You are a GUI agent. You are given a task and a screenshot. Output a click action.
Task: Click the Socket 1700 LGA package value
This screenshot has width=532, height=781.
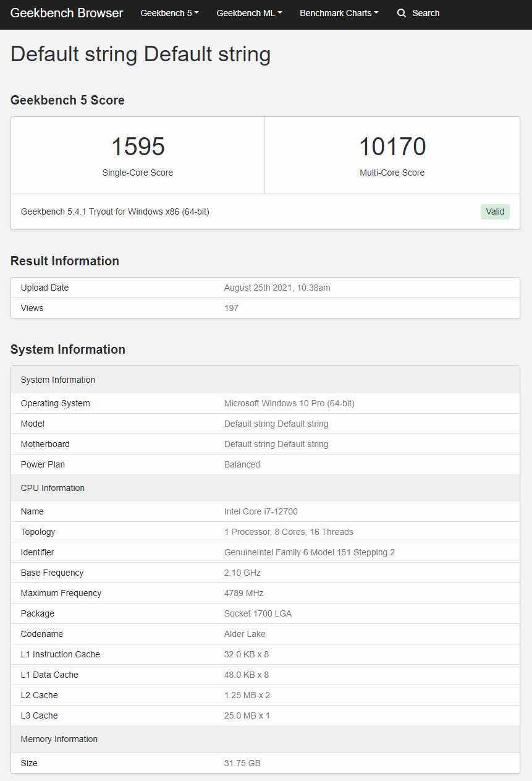[258, 613]
